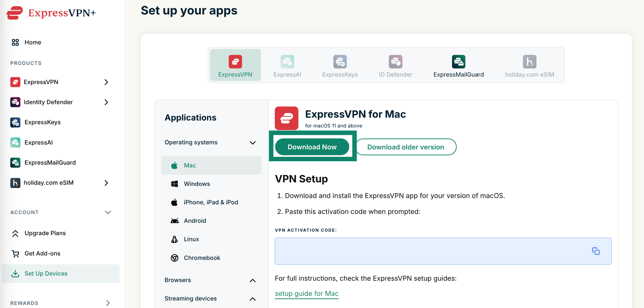This screenshot has width=644, height=308.
Task: Select Mac in the operating systems list
Action: [x=211, y=166]
